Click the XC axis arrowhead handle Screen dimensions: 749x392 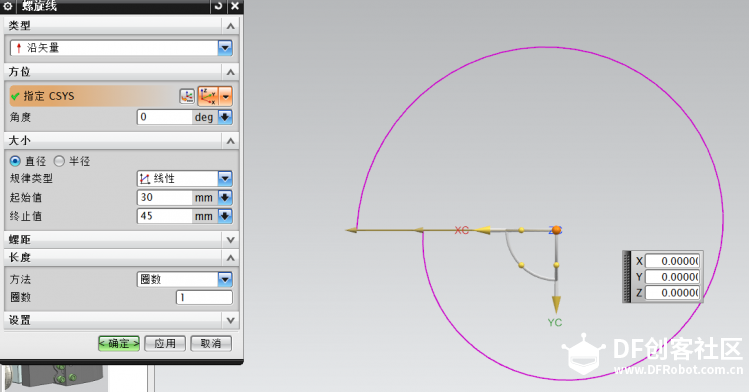coord(483,230)
